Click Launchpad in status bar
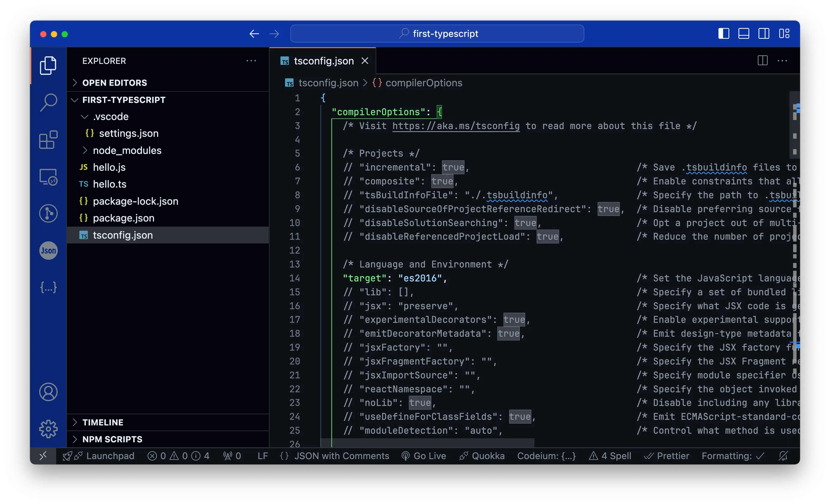Image resolution: width=830 pixels, height=504 pixels. pyautogui.click(x=98, y=456)
